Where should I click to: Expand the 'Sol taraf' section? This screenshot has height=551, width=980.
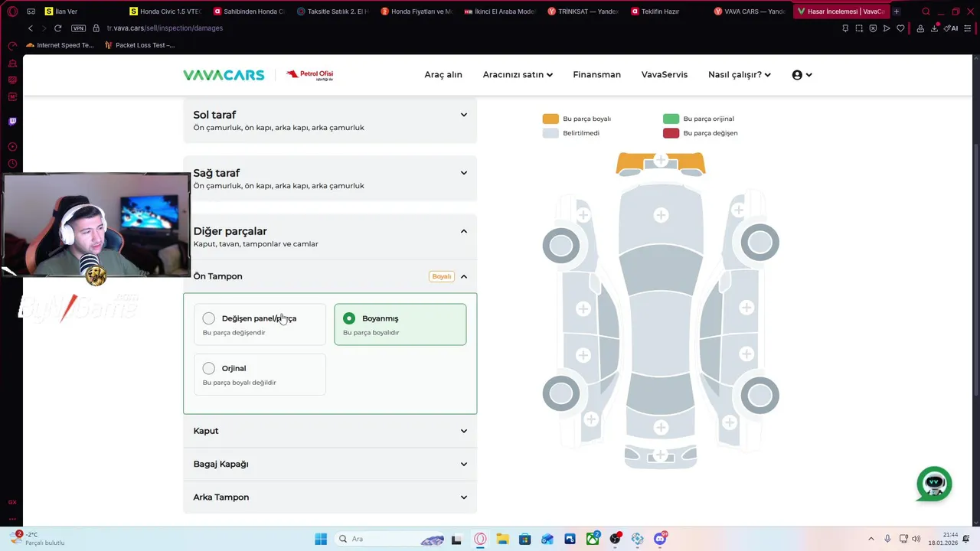tap(330, 121)
